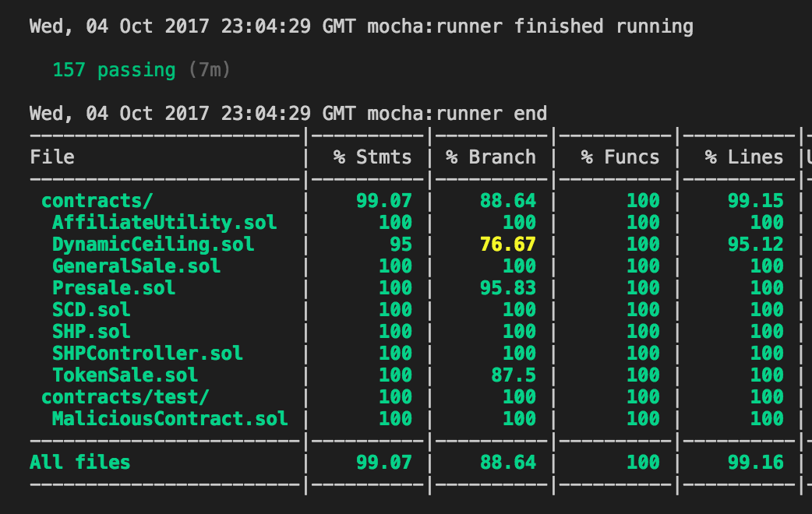812x514 pixels.
Task: Click Presale.sol statements value 100
Action: pyautogui.click(x=396, y=288)
